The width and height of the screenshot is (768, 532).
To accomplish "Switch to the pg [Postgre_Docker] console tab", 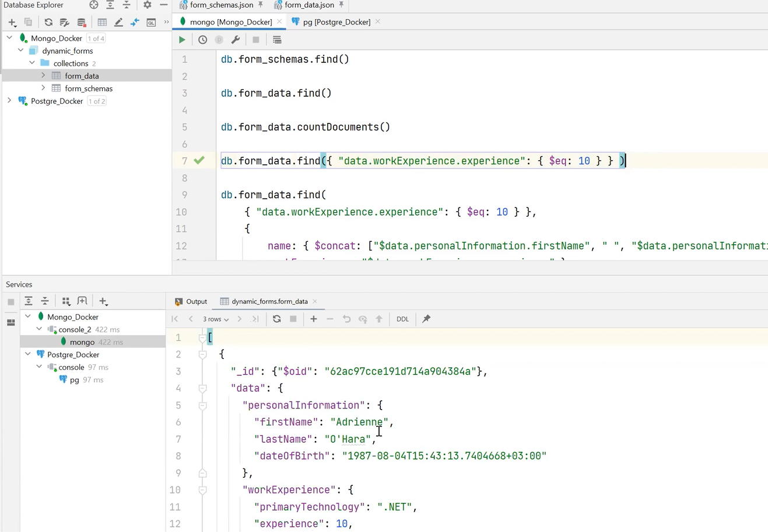I will (336, 22).
